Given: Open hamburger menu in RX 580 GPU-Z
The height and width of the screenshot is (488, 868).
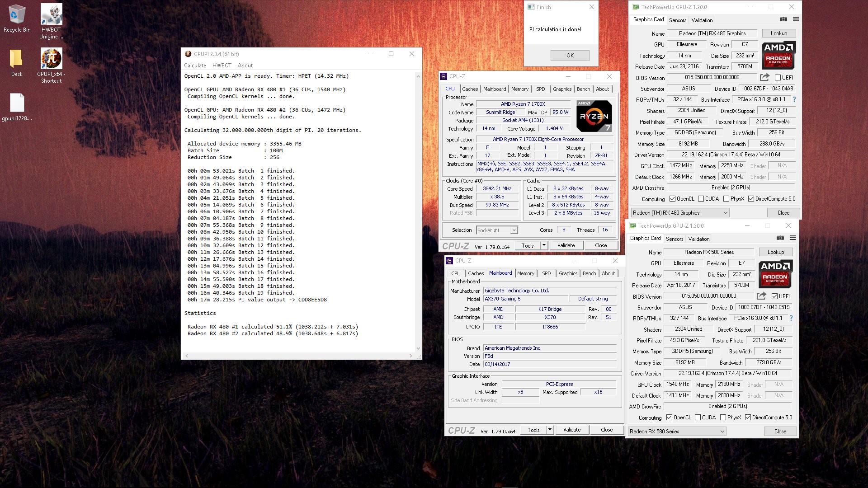Looking at the screenshot, I should [793, 238].
